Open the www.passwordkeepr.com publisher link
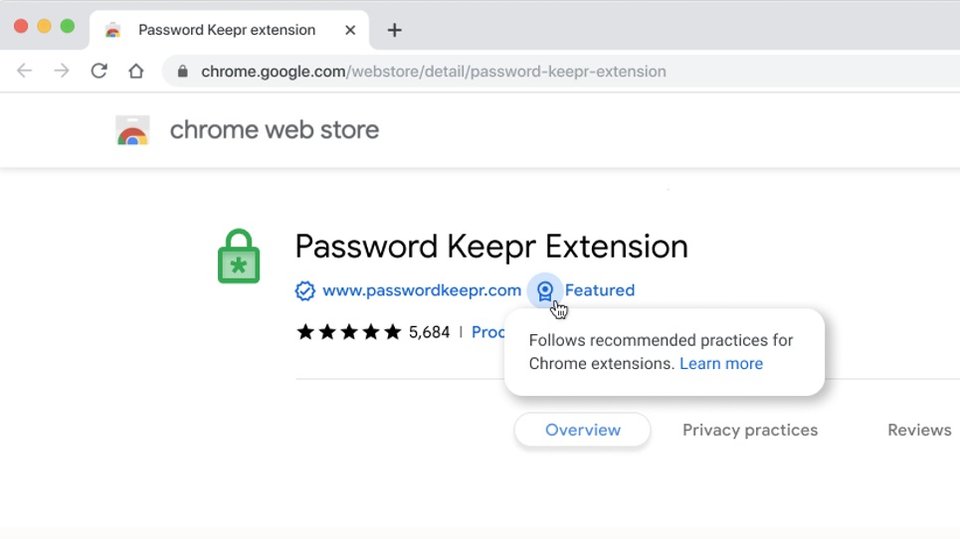 point(422,290)
